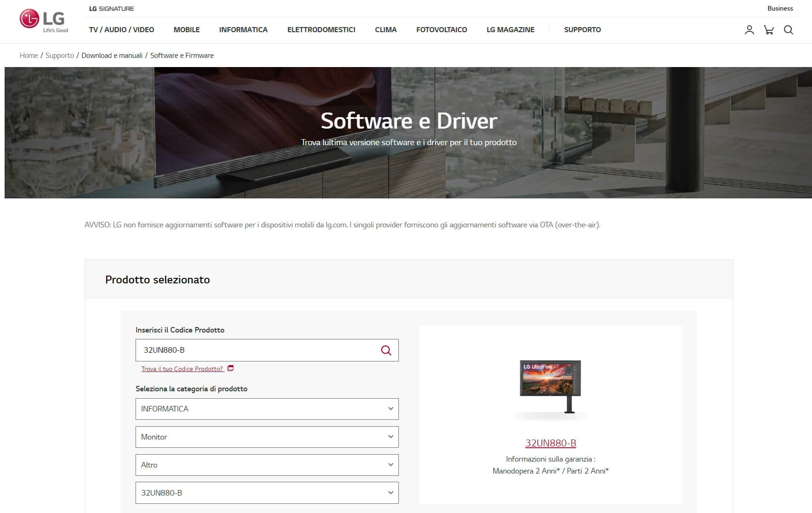
Task: Expand the INFORMATICA category dropdown
Action: tap(267, 409)
